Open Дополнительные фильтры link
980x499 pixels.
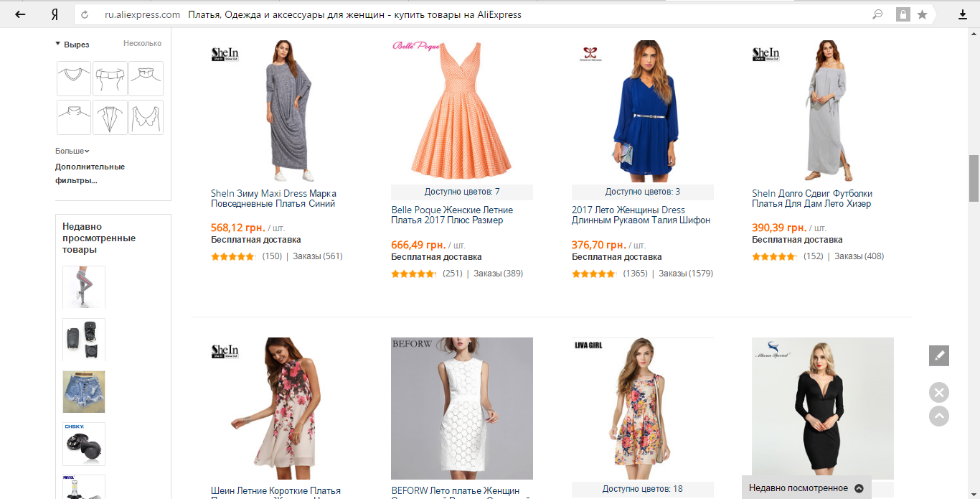90,173
